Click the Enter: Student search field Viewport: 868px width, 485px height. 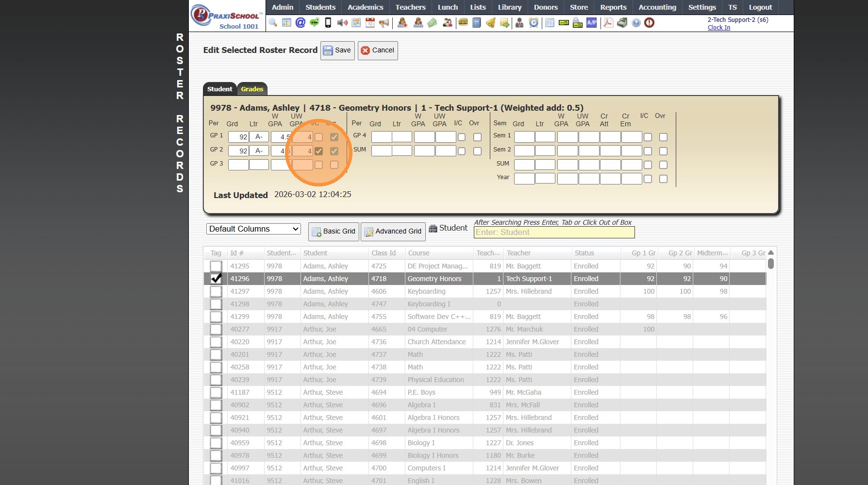coord(554,233)
